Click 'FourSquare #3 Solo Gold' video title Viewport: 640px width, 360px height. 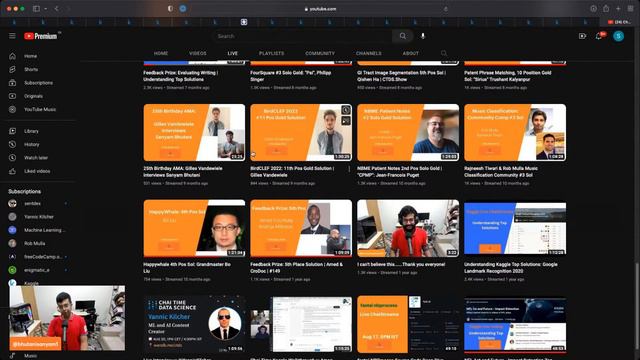[x=291, y=76]
